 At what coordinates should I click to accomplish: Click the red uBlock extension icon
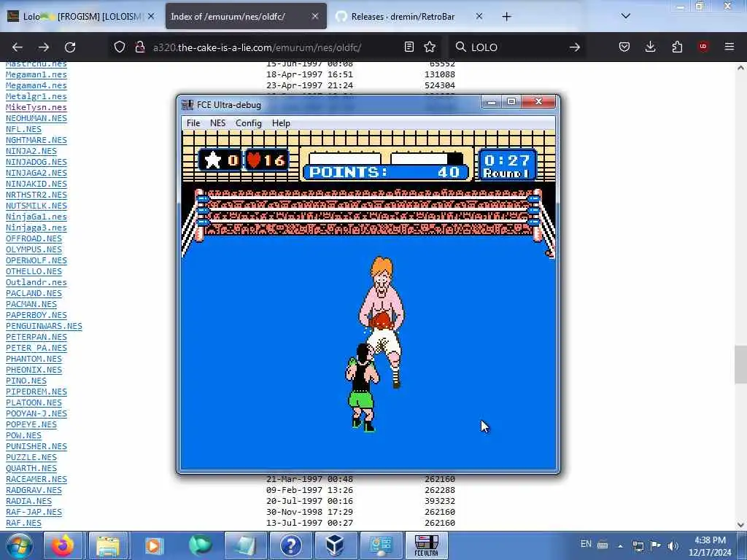point(703,46)
